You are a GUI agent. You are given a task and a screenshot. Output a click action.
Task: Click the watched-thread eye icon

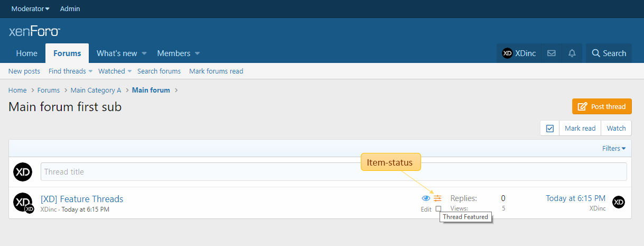coord(426,198)
